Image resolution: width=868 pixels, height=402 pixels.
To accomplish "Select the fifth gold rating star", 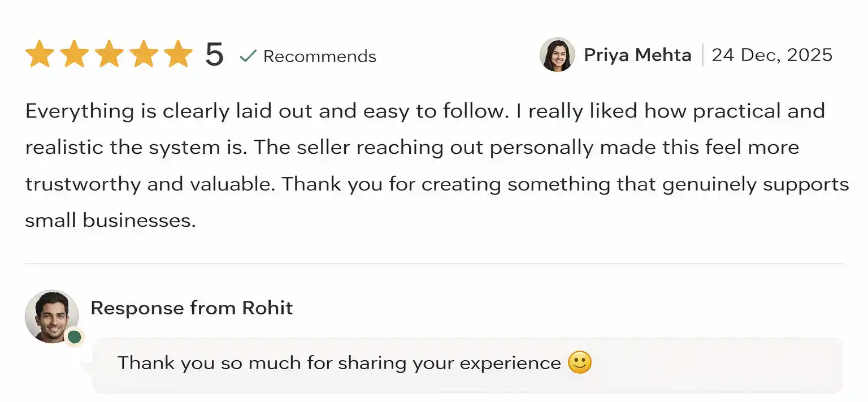I will tap(178, 55).
